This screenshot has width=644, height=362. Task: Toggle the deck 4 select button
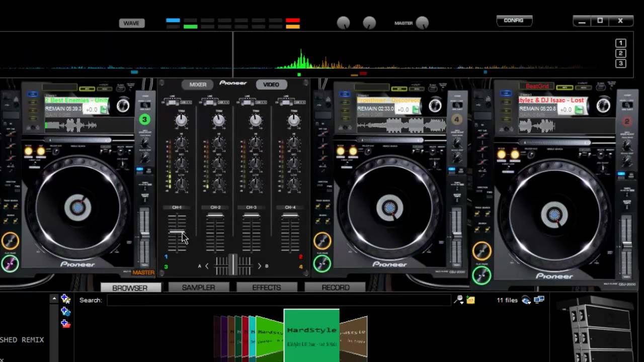coord(457,119)
